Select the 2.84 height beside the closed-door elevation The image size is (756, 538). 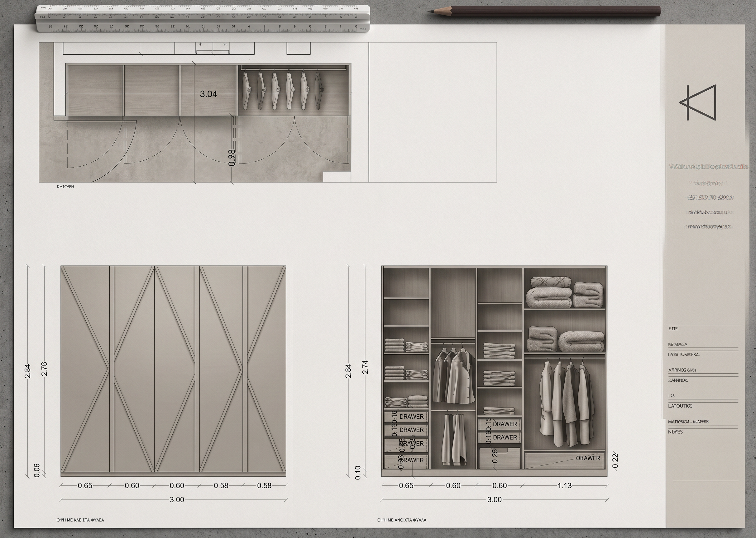pos(27,371)
